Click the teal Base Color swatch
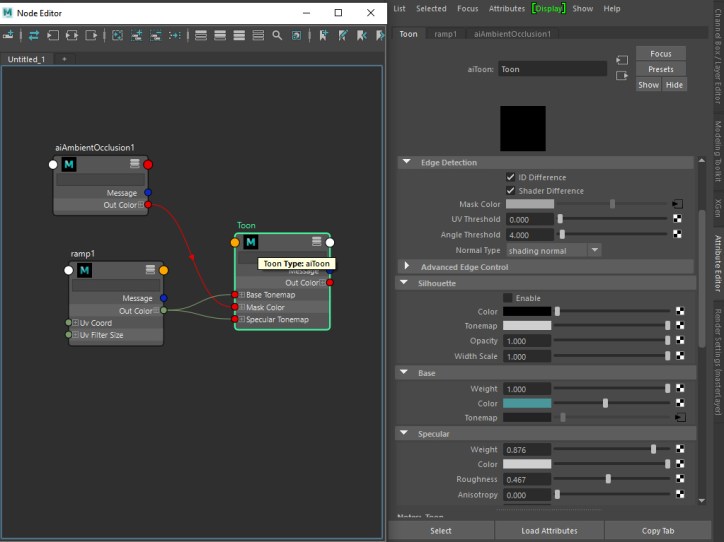The height and width of the screenshot is (542, 724). 526,403
